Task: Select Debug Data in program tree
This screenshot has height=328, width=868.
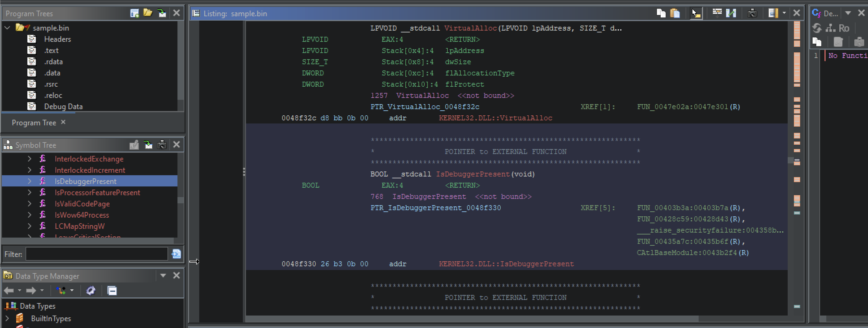Action: [x=63, y=107]
